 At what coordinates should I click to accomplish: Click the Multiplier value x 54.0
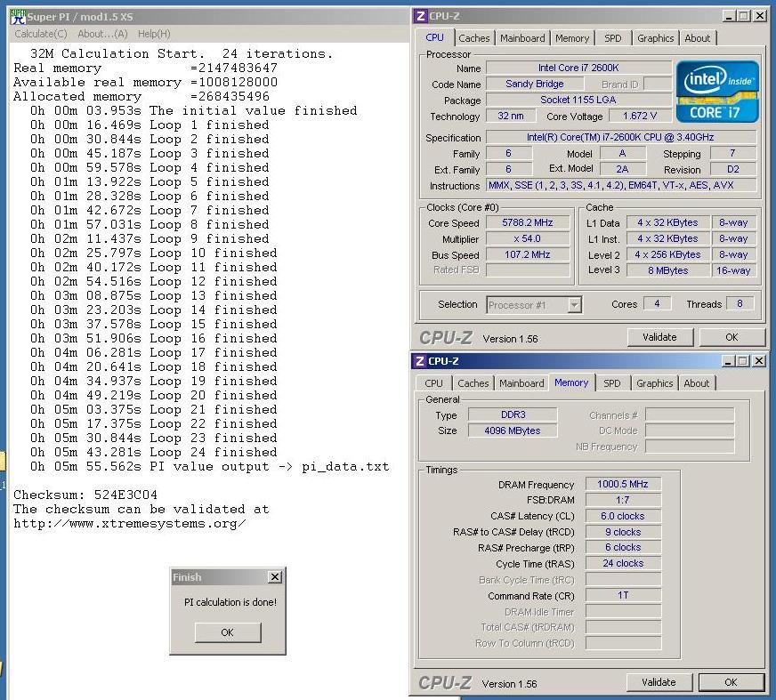(x=528, y=238)
